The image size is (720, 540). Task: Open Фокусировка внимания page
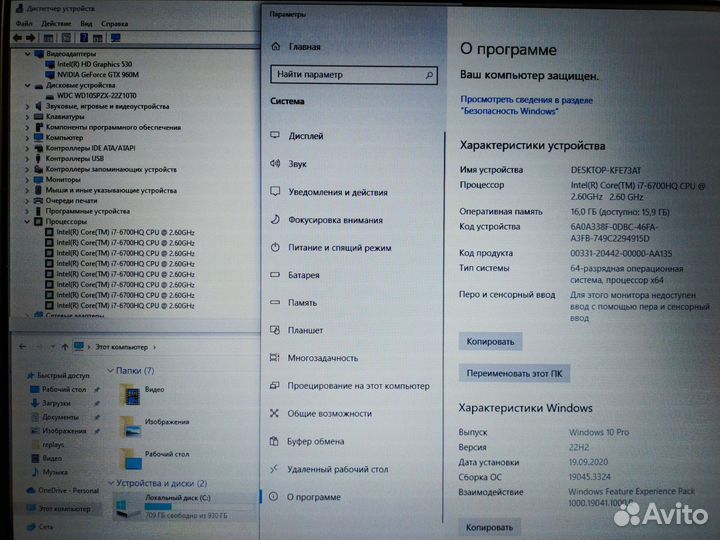click(x=335, y=220)
